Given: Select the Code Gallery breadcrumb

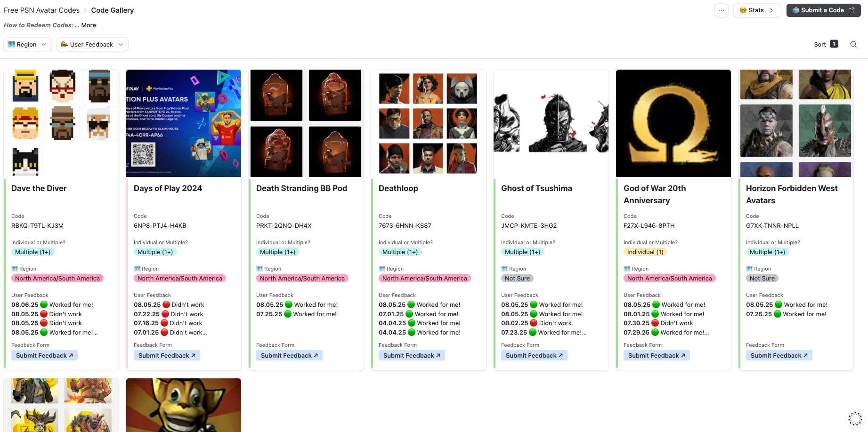Looking at the screenshot, I should (113, 10).
